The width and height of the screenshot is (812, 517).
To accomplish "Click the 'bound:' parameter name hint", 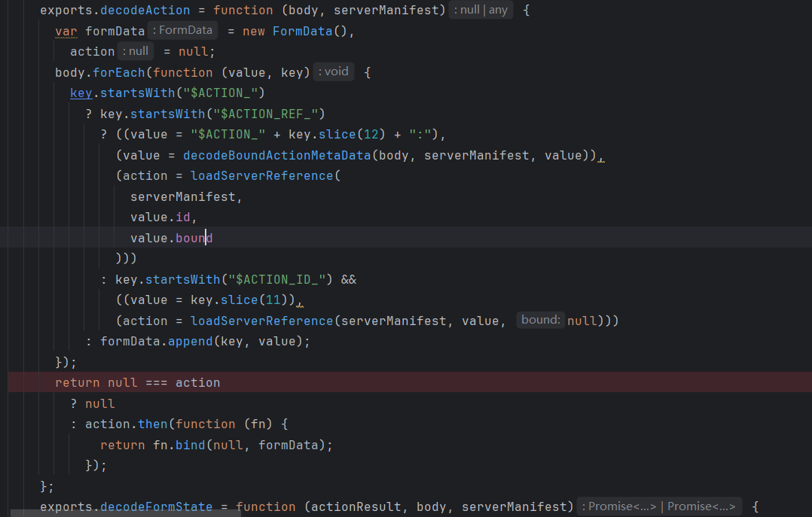I will [x=541, y=320].
